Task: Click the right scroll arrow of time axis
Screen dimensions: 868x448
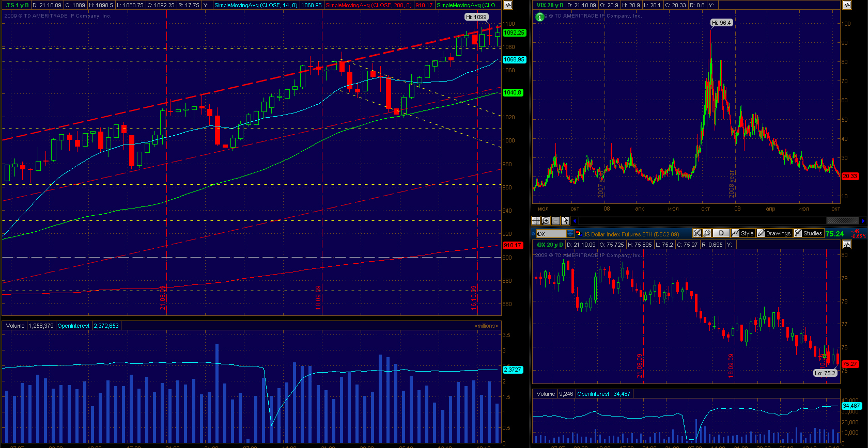Action: pyautogui.click(x=863, y=221)
